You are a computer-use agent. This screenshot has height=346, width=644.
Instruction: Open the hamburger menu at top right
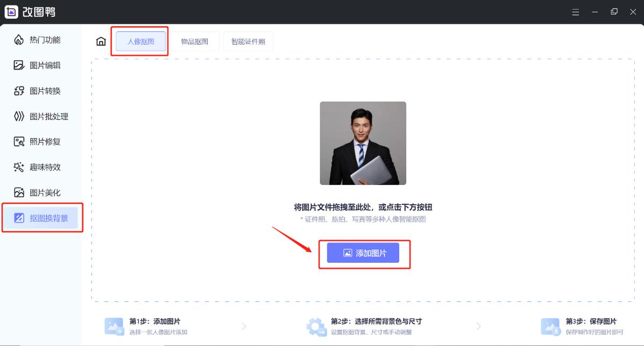[x=575, y=11]
